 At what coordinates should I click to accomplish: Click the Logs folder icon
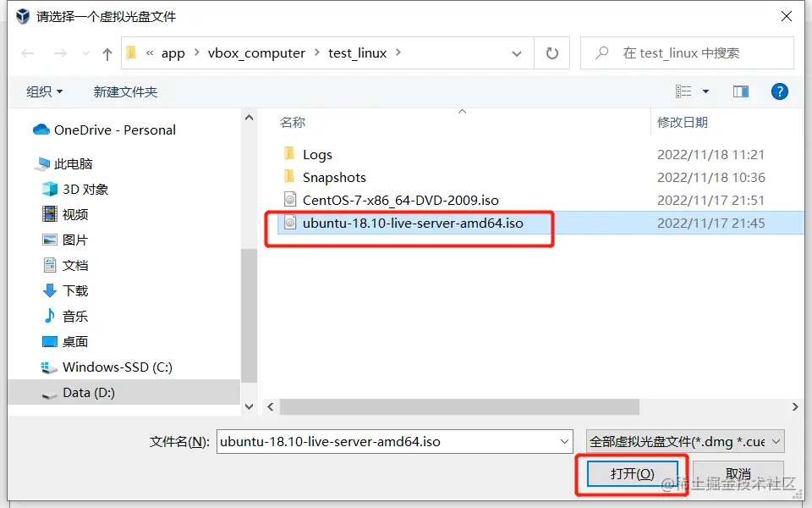point(290,154)
